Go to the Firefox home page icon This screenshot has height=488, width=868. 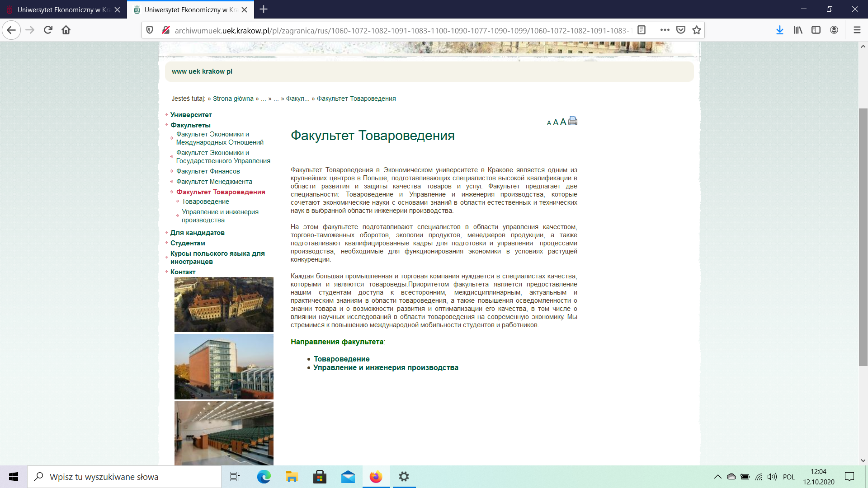click(66, 30)
